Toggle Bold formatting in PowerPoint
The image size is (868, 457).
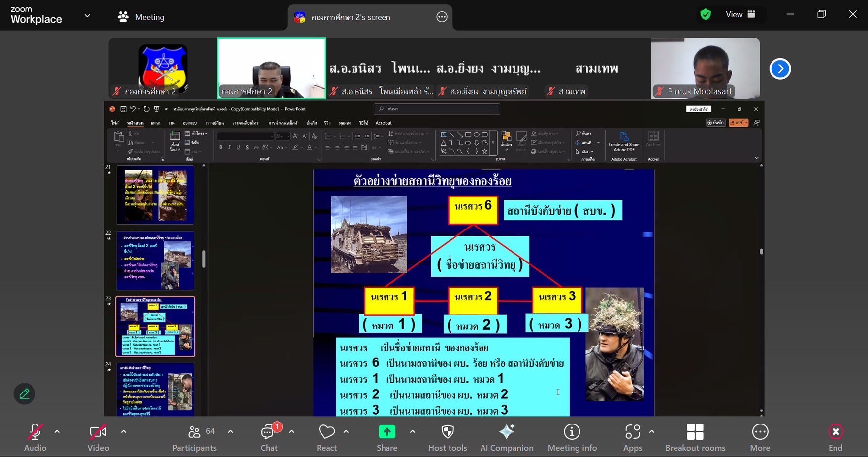click(221, 147)
